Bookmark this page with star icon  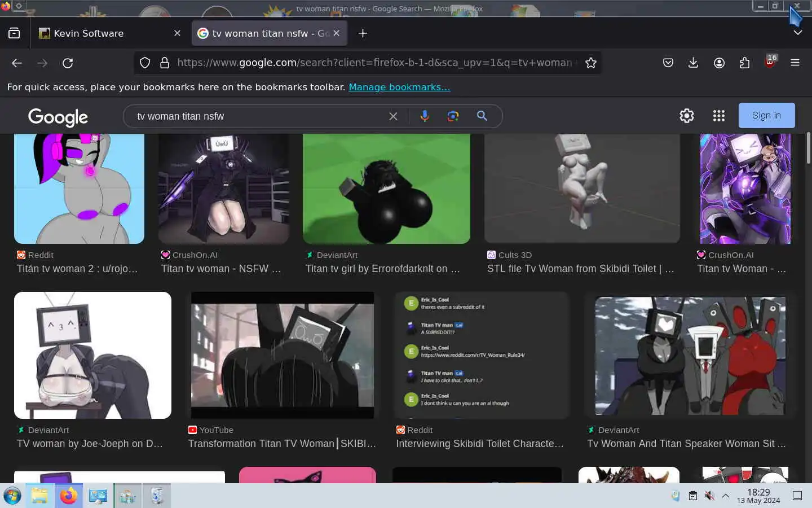[x=591, y=63]
